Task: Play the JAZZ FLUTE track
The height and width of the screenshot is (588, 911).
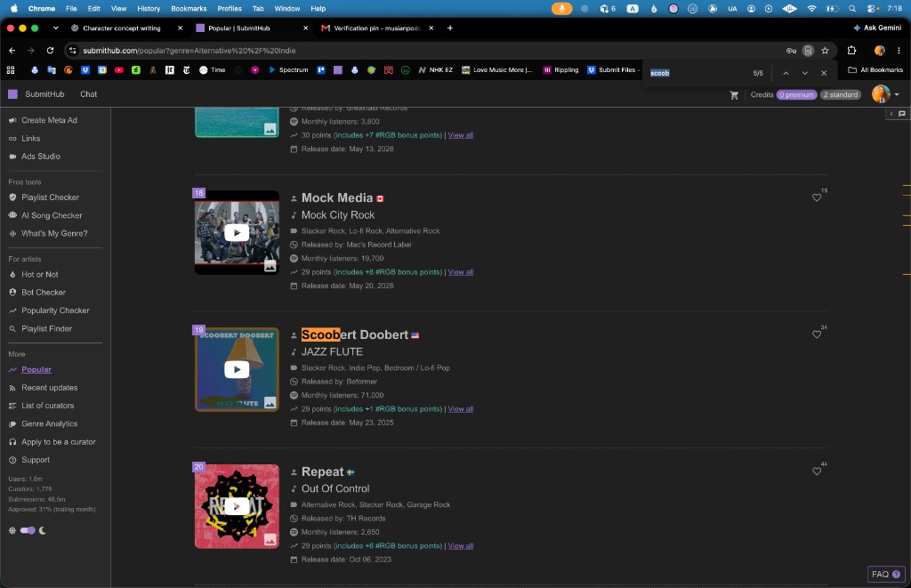Action: (x=237, y=369)
